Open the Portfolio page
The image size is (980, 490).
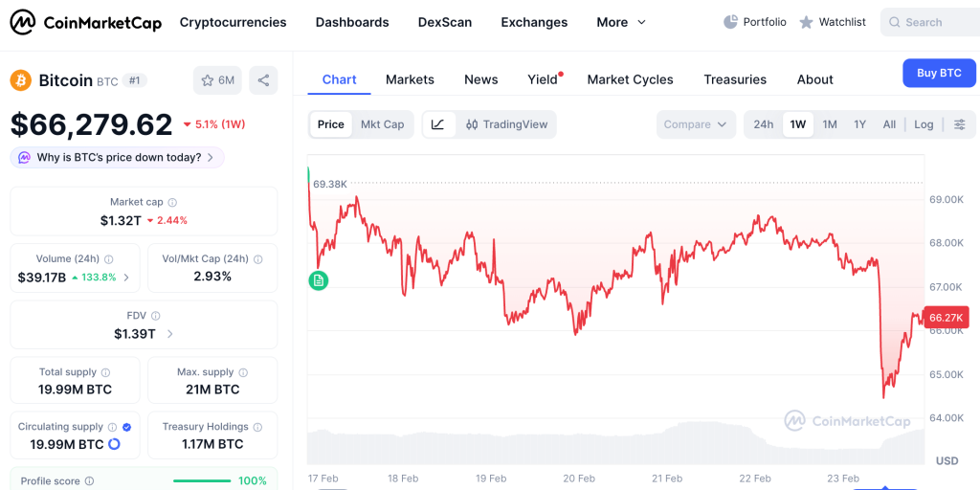pos(755,23)
